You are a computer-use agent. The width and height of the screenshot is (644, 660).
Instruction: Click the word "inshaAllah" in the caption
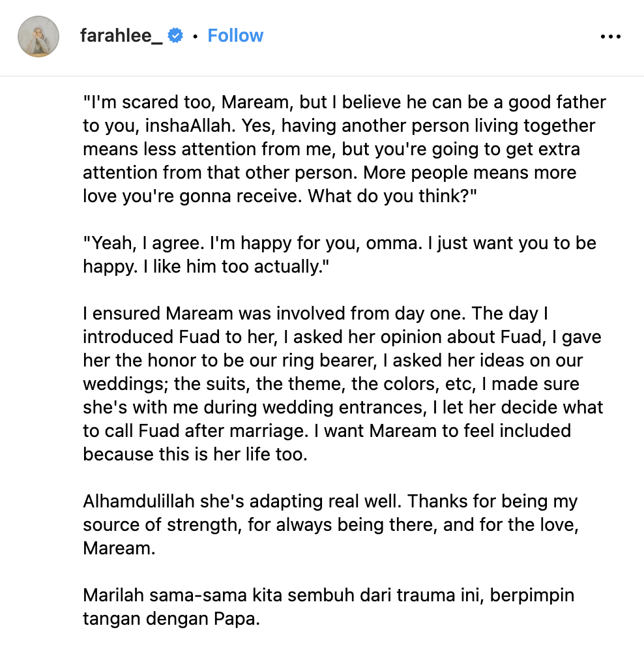pos(190,126)
